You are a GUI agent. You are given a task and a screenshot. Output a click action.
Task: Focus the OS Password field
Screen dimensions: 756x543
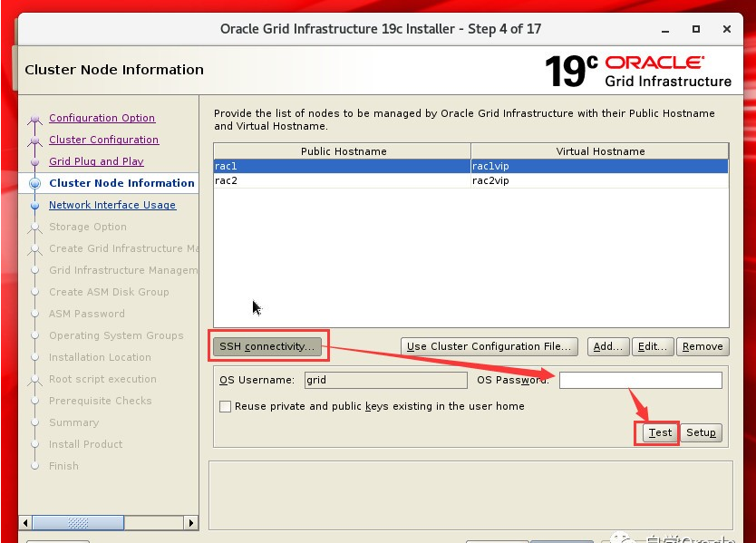(640, 380)
